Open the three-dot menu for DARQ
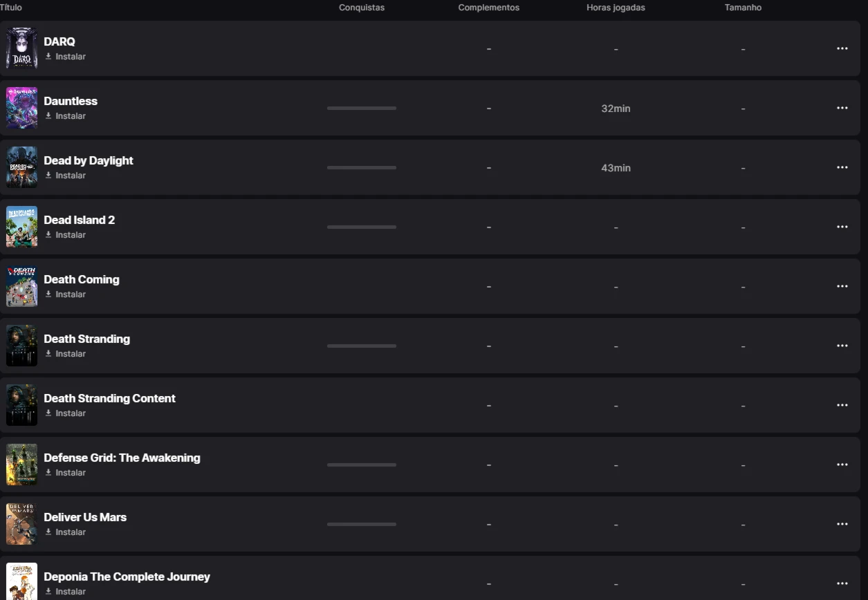Viewport: 868px width, 600px height. click(842, 48)
